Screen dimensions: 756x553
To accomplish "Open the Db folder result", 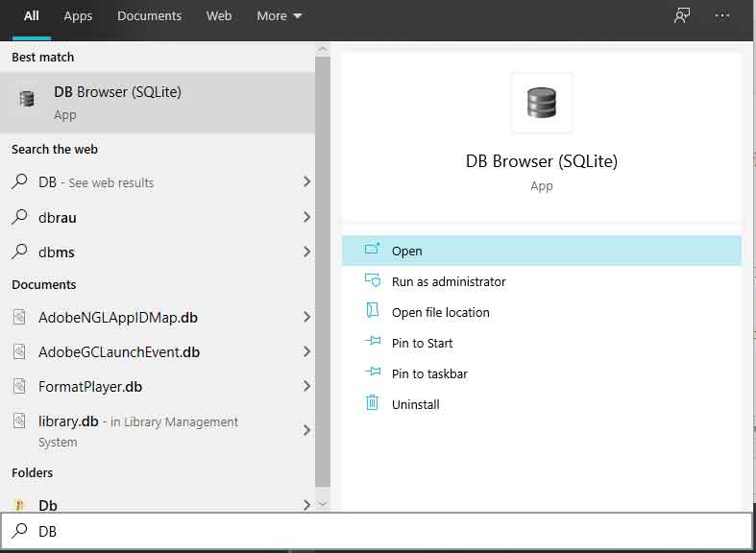I will pos(158,504).
